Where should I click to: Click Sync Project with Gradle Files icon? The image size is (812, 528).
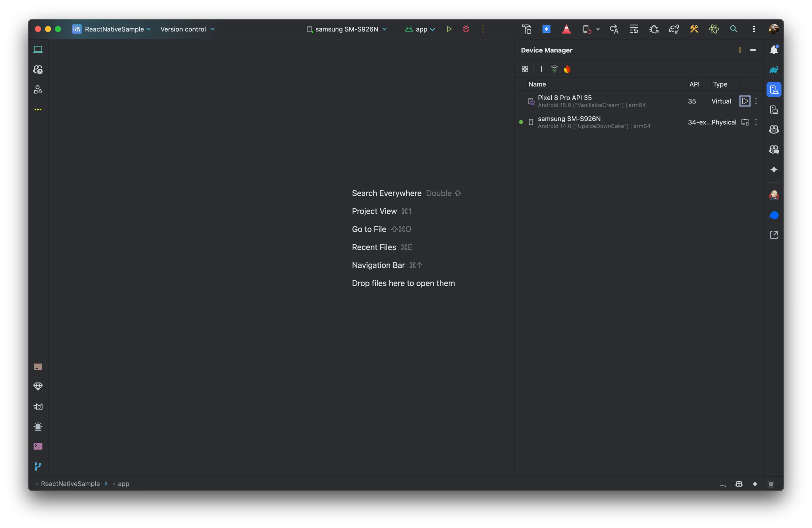click(673, 29)
